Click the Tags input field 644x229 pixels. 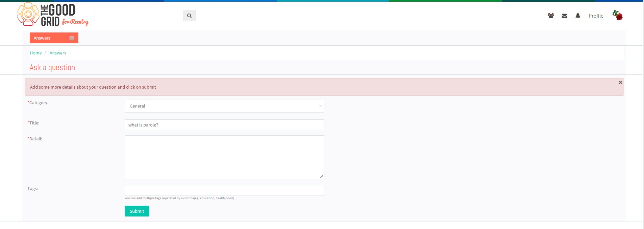(x=224, y=190)
